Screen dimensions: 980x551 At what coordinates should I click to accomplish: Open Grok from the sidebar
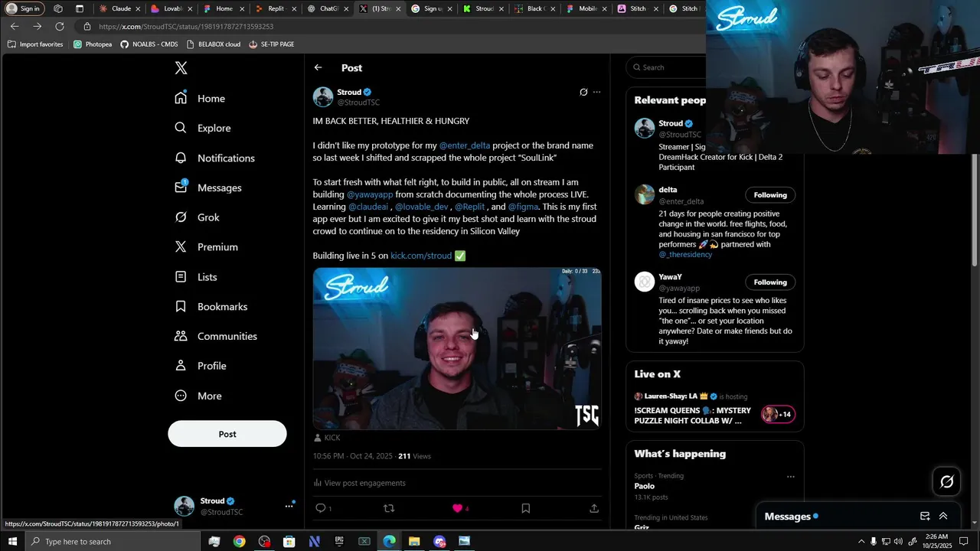pos(197,217)
